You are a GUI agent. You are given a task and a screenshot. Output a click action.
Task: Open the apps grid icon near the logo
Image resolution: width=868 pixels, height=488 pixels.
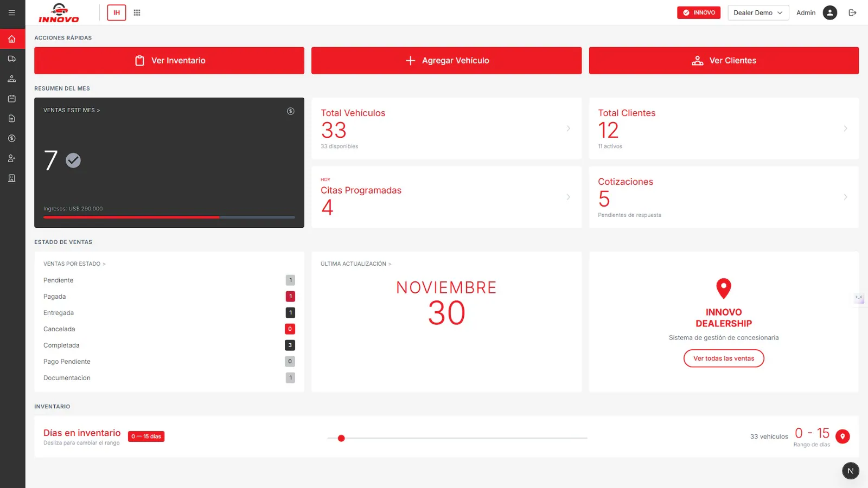point(137,12)
